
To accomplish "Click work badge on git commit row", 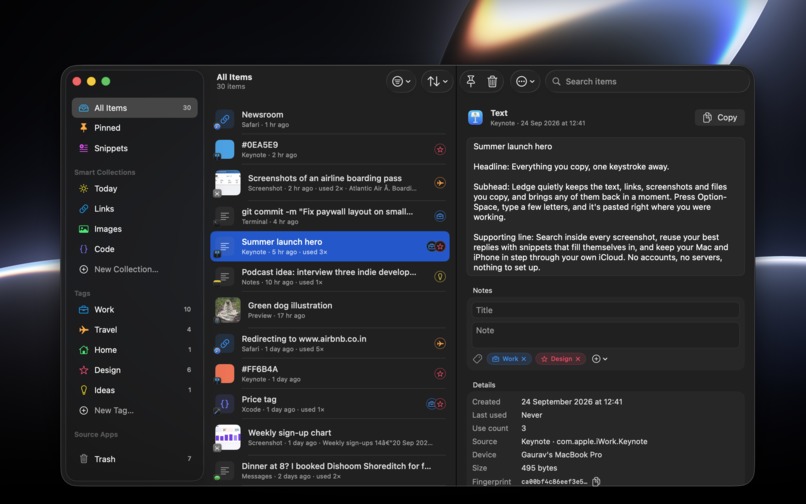I will 440,216.
